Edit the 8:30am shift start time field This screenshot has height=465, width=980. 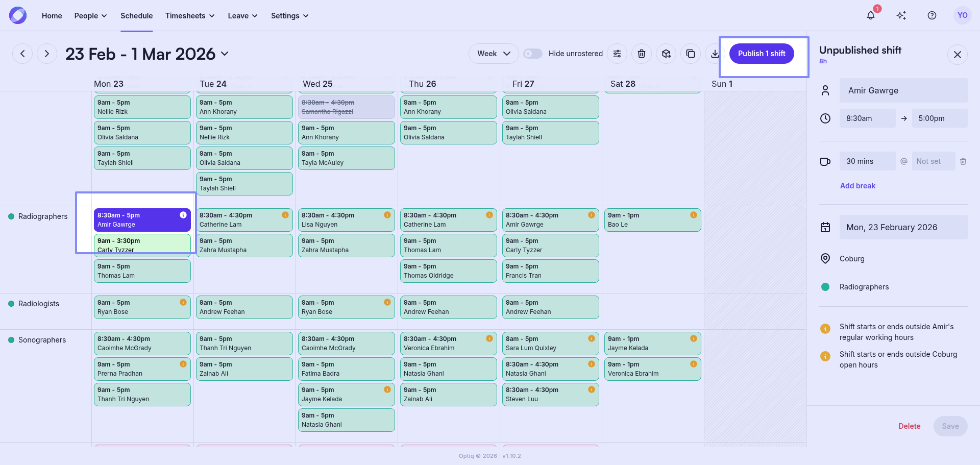pyautogui.click(x=867, y=118)
